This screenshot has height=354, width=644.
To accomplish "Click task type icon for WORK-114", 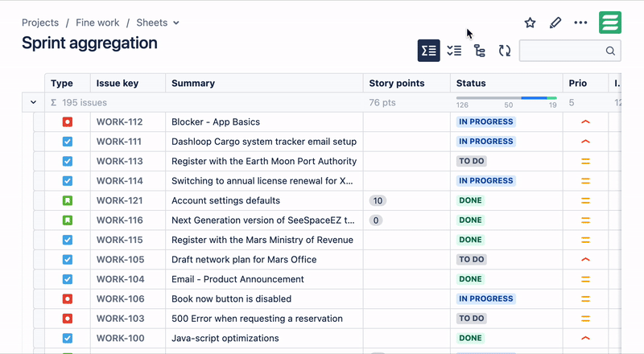I will tap(68, 181).
